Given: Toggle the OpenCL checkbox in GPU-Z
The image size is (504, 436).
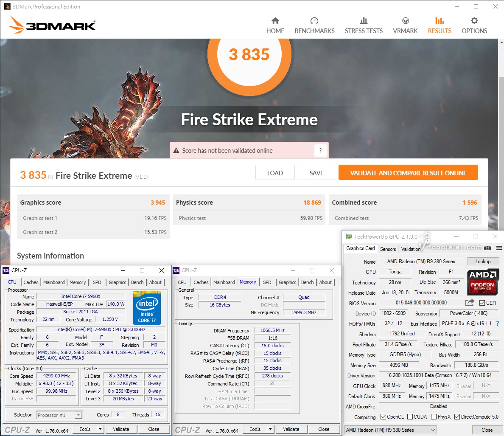Looking at the screenshot, I should [383, 417].
